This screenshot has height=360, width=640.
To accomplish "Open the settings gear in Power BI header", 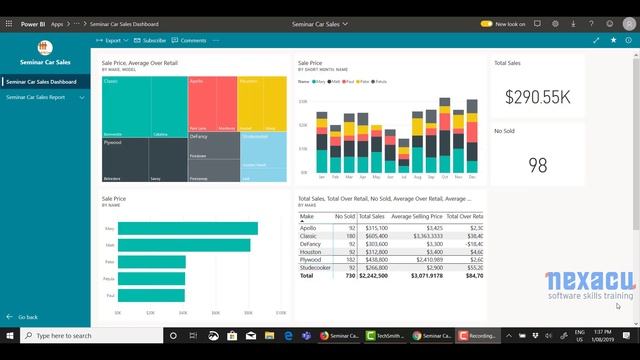I will pos(555,24).
